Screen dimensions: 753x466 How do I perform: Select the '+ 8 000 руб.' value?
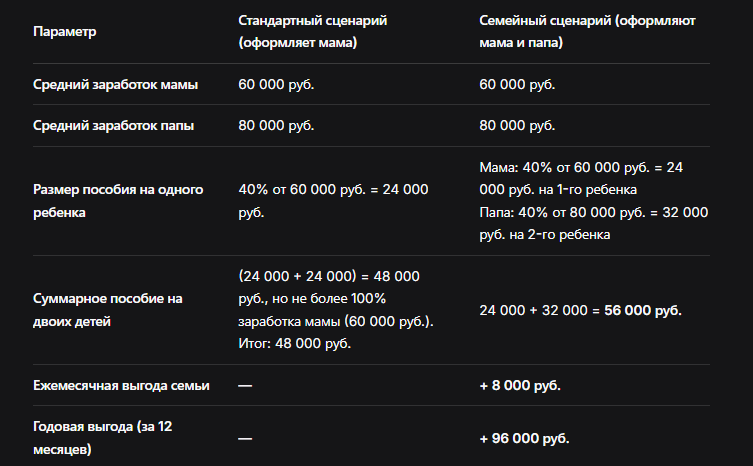pyautogui.click(x=520, y=386)
